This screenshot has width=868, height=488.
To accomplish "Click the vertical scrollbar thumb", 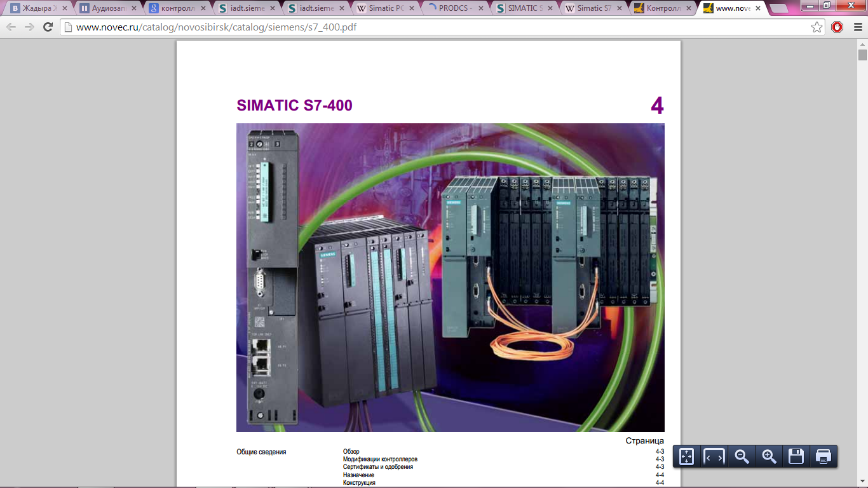I will click(862, 55).
